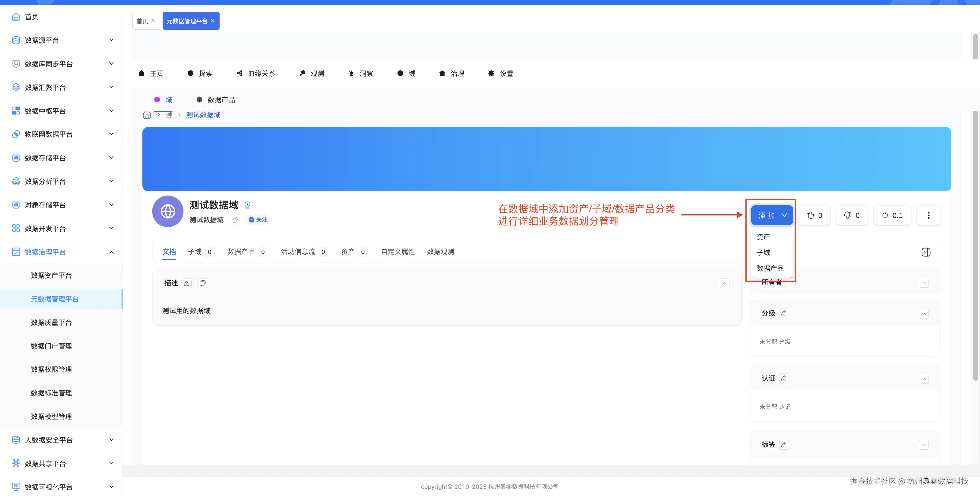Copy the 测试数据域 domain name
980x497 pixels.
tap(235, 219)
